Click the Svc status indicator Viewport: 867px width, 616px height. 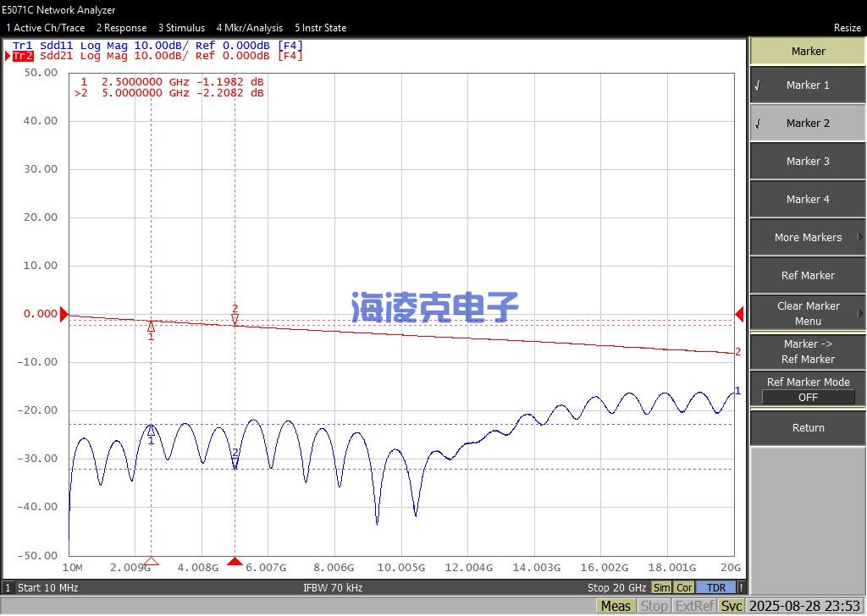tap(731, 606)
